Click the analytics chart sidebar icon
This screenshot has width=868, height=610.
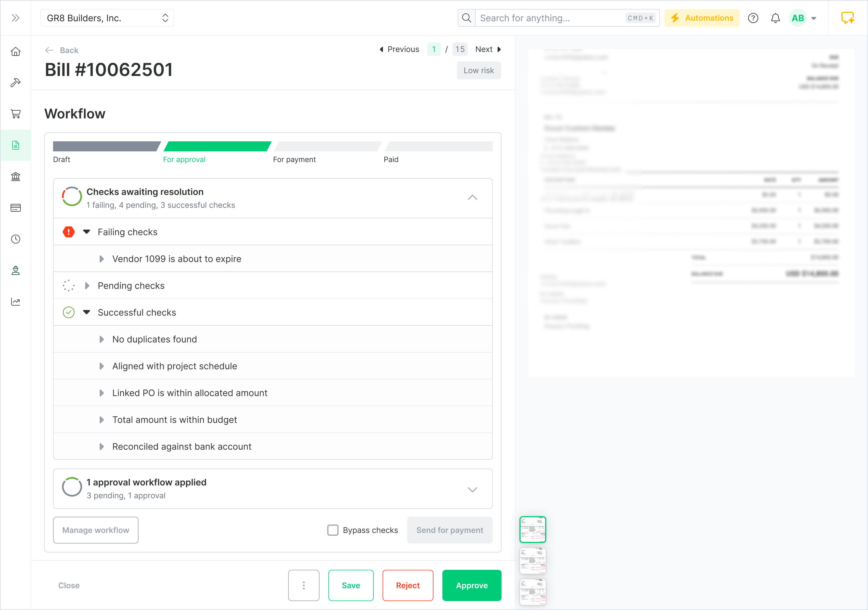point(16,302)
